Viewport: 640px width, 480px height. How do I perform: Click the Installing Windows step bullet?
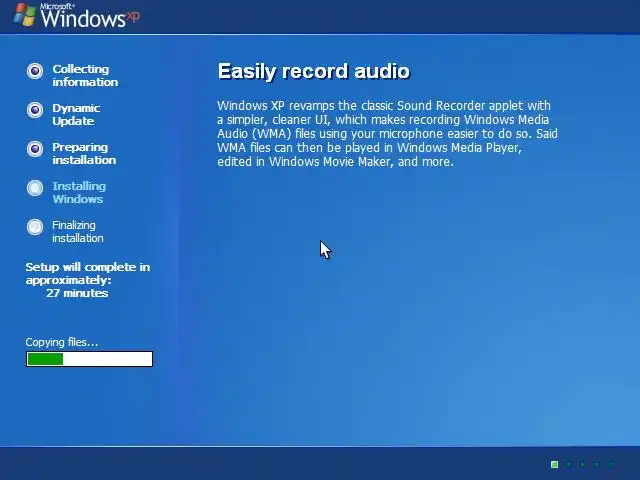[35, 188]
